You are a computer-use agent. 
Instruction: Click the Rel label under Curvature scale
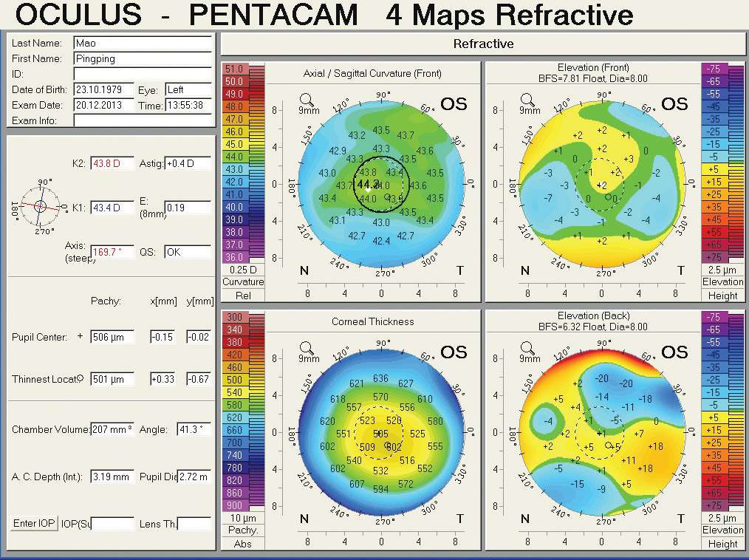(x=242, y=295)
